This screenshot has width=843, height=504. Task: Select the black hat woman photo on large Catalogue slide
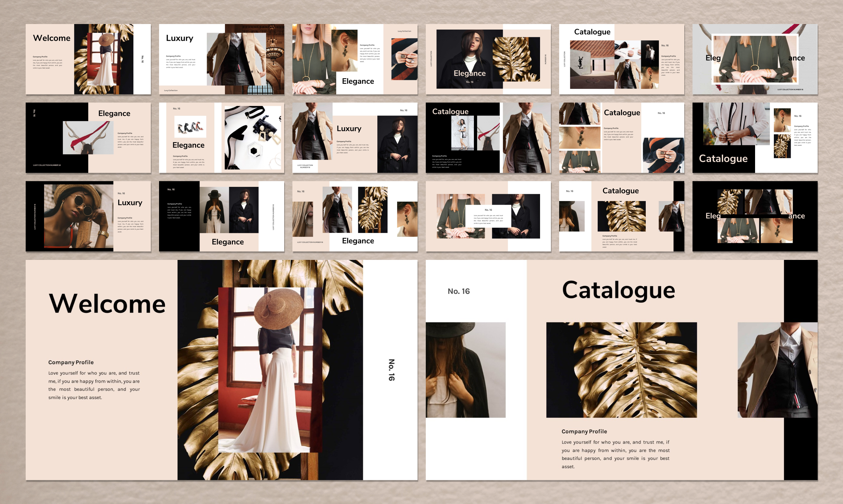tap(465, 370)
